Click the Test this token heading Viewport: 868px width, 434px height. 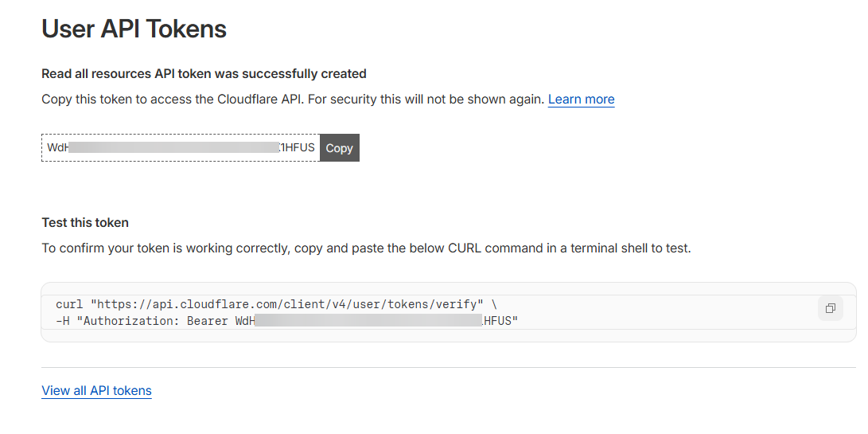pyautogui.click(x=85, y=223)
